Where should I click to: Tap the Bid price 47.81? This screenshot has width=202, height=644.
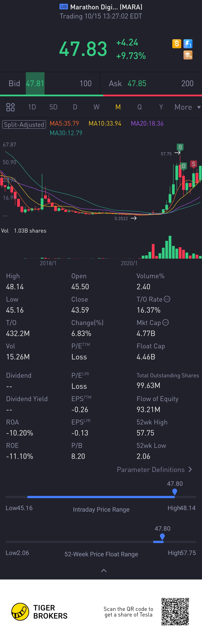(x=35, y=83)
